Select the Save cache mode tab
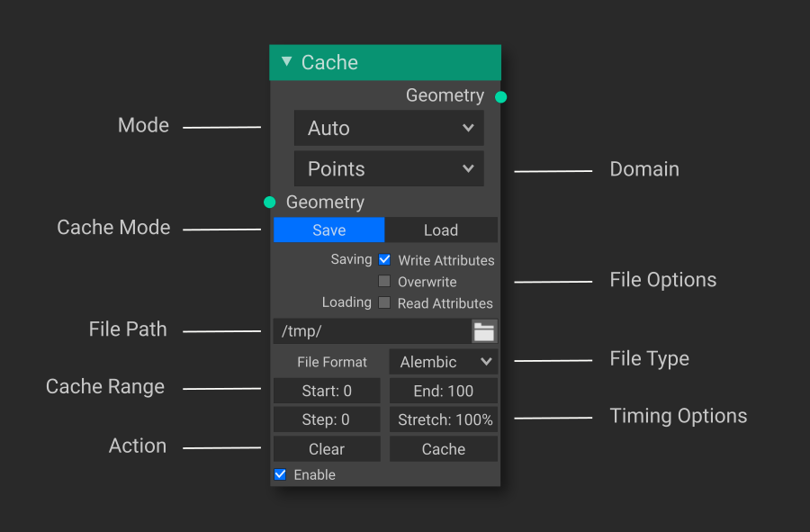 click(329, 230)
